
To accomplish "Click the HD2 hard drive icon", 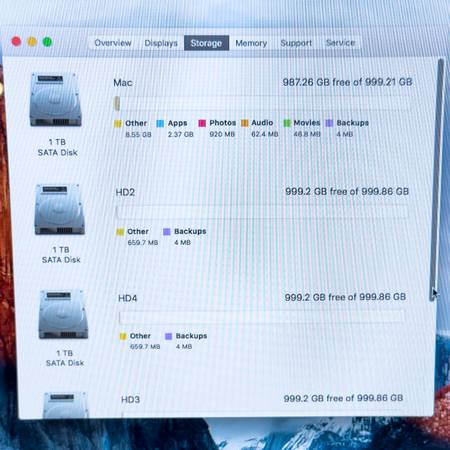I will 60,209.
